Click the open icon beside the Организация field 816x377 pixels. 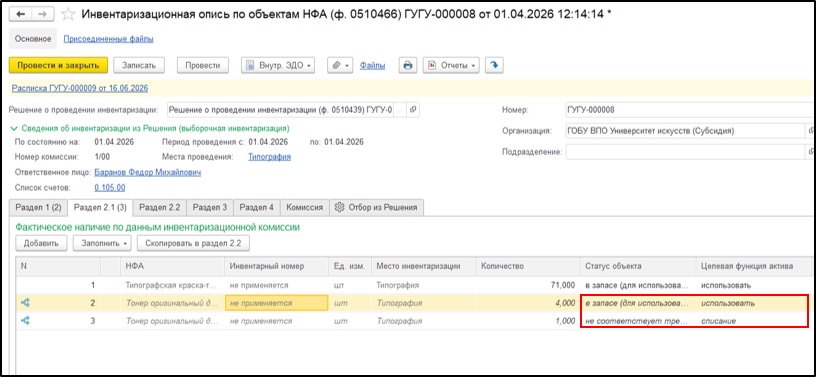[x=811, y=131]
